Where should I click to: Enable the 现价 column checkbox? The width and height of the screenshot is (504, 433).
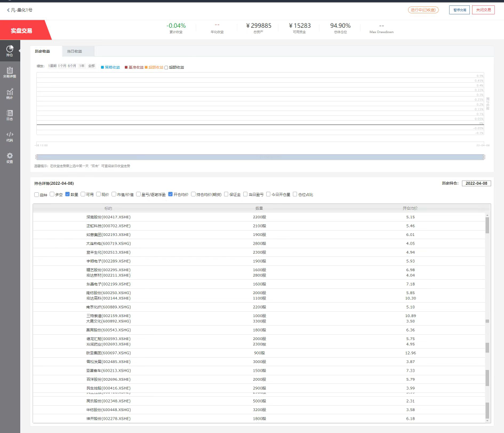(99, 194)
